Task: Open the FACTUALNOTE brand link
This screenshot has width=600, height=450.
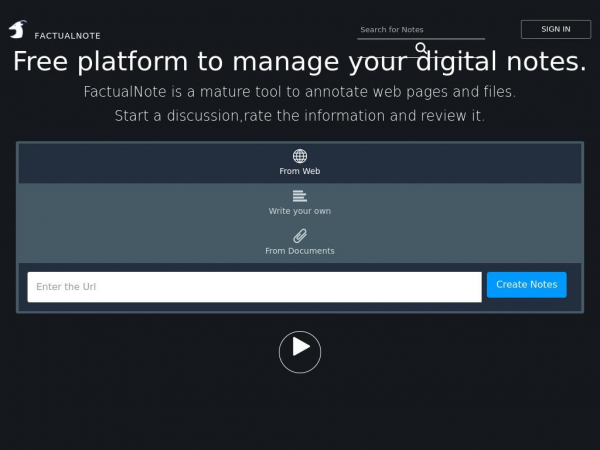Action: pos(67,36)
